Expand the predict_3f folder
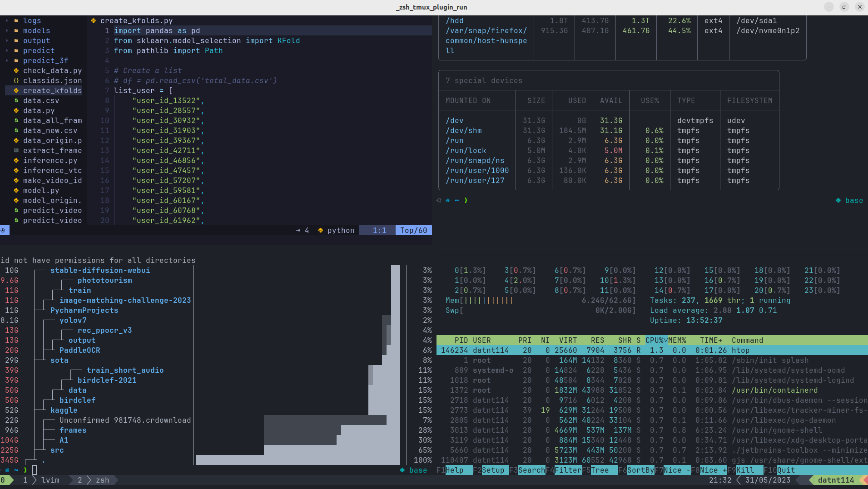This screenshot has width=868, height=489. tap(6, 60)
